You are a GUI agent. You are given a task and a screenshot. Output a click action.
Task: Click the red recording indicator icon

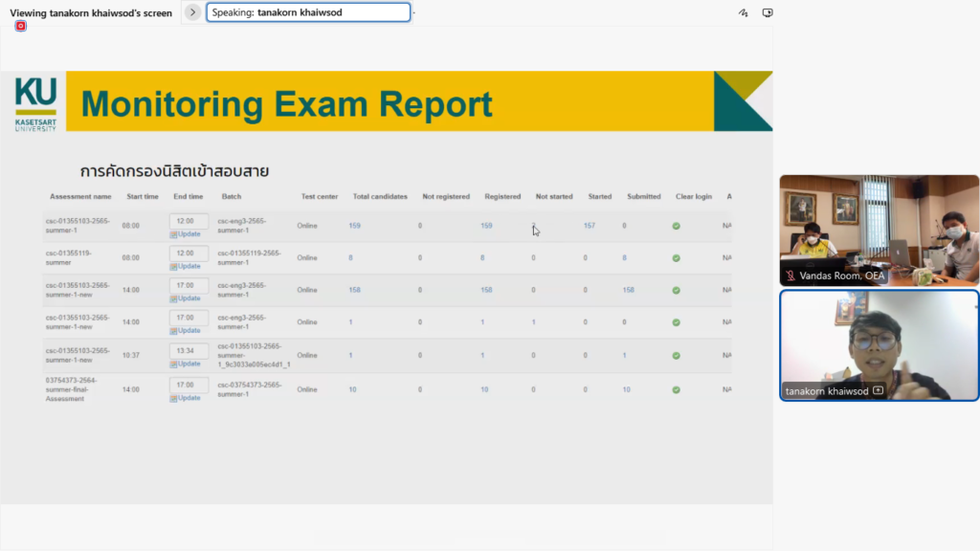point(21,26)
